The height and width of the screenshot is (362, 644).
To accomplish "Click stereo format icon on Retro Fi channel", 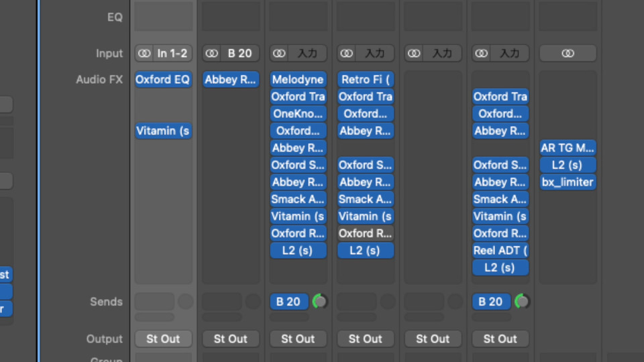I will (x=346, y=54).
